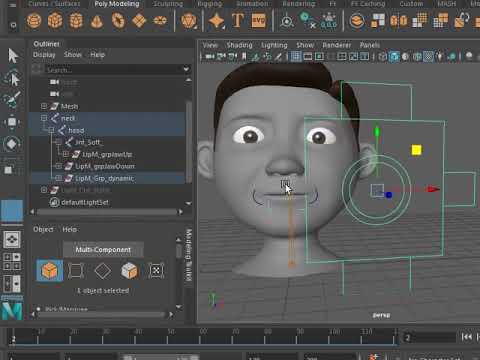Image resolution: width=480 pixels, height=360 pixels.
Task: Select the Paint Selection tool
Action: [12, 100]
